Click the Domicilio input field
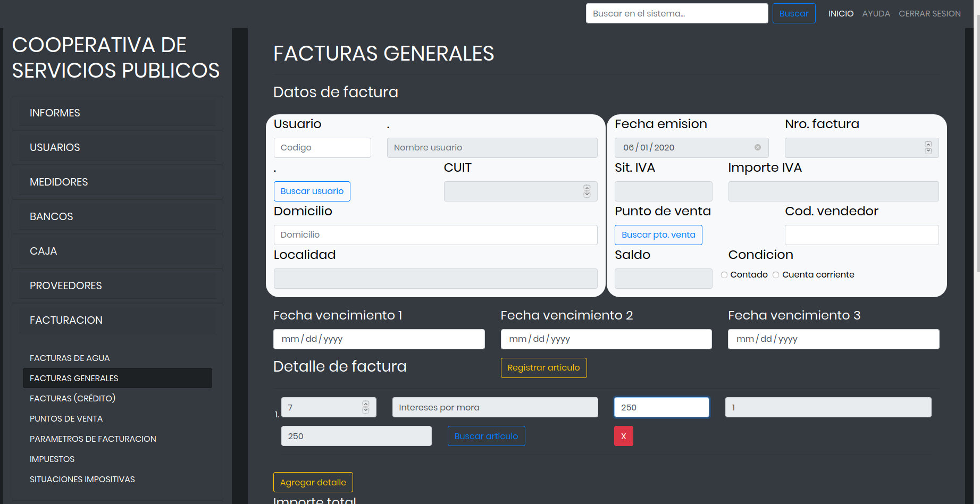 tap(435, 235)
